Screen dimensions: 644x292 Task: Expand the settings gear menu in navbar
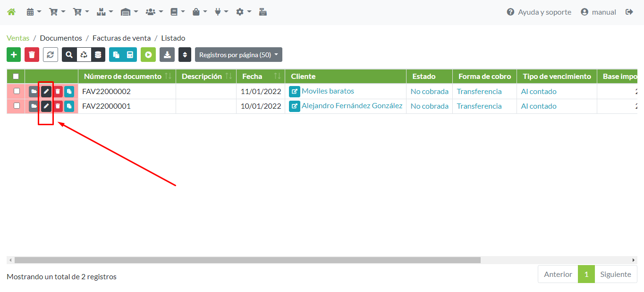[x=243, y=12]
